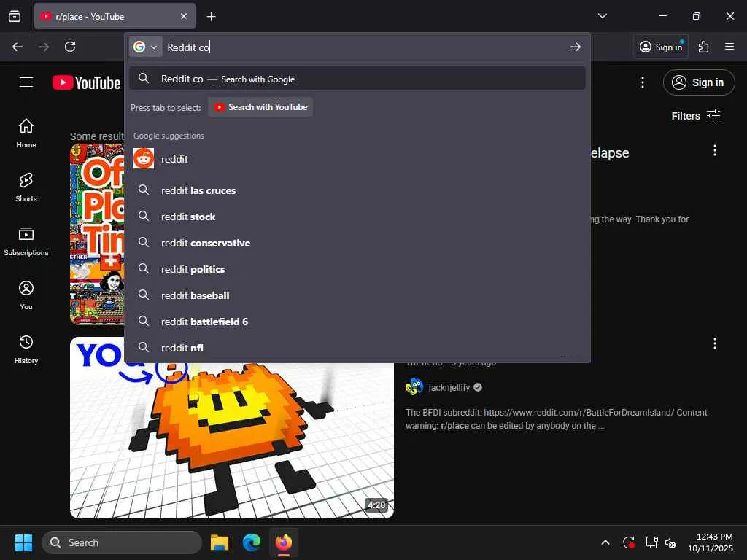
Task: Open the jacknjellify channel link
Action: point(449,387)
